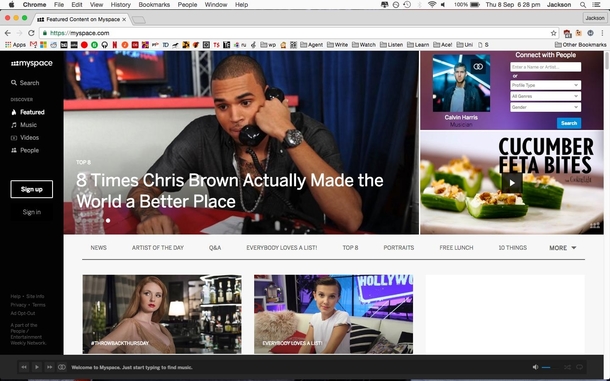Image resolution: width=610 pixels, height=381 pixels.
Task: Open the red circle bookmark icon
Action: 84,45
